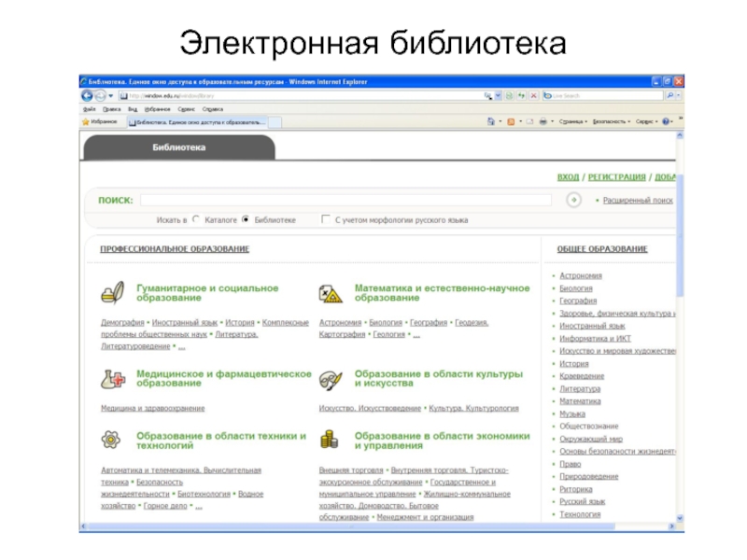This screenshot has width=747, height=560.
Task: Click the ВХОД login link
Action: click(568, 177)
